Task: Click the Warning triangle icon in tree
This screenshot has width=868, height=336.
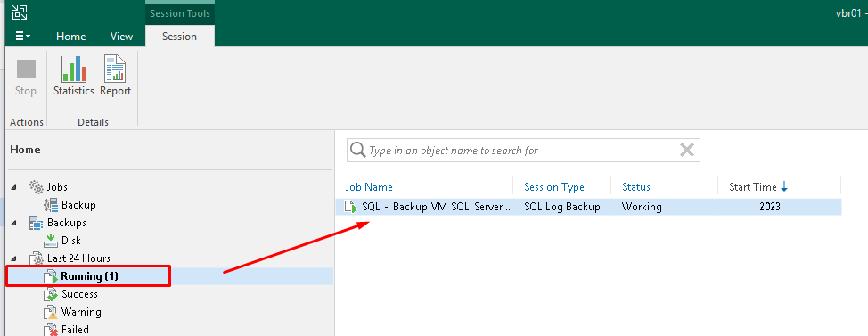Action: (51, 312)
